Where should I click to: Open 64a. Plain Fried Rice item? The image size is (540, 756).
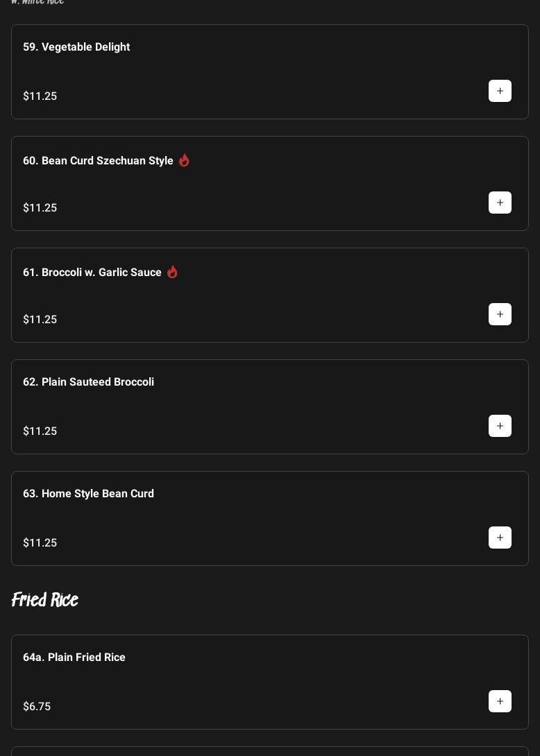(74, 658)
